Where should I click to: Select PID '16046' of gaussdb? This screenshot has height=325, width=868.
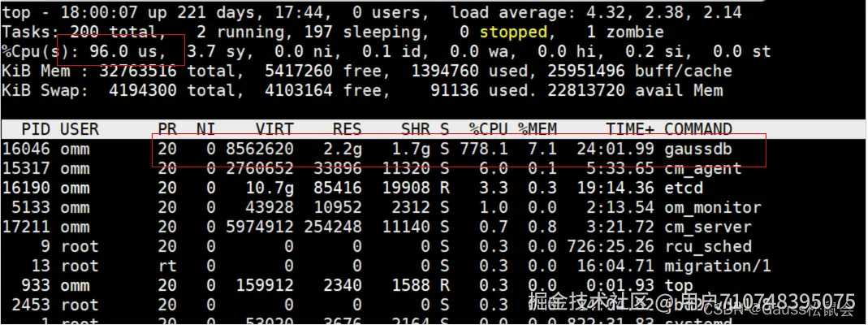coord(26,149)
